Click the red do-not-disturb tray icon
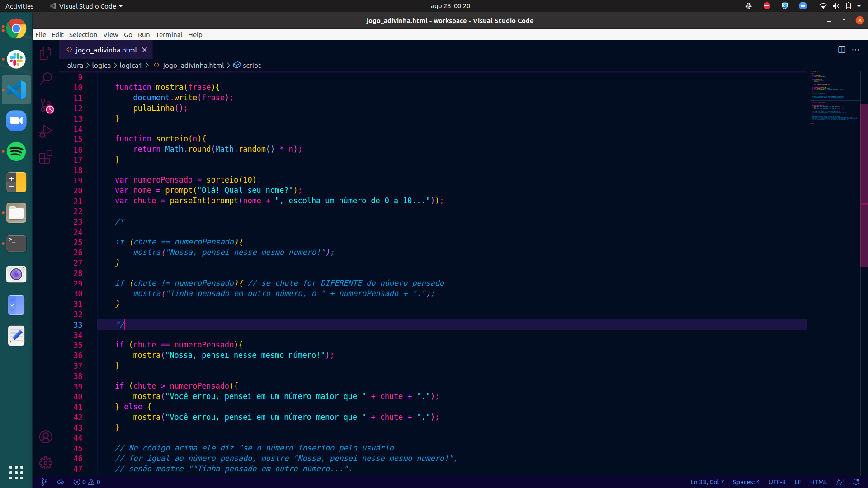 767,6
